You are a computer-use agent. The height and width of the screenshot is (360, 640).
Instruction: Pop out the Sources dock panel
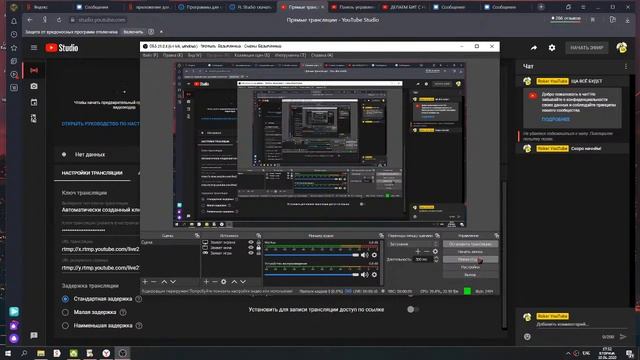[258, 236]
